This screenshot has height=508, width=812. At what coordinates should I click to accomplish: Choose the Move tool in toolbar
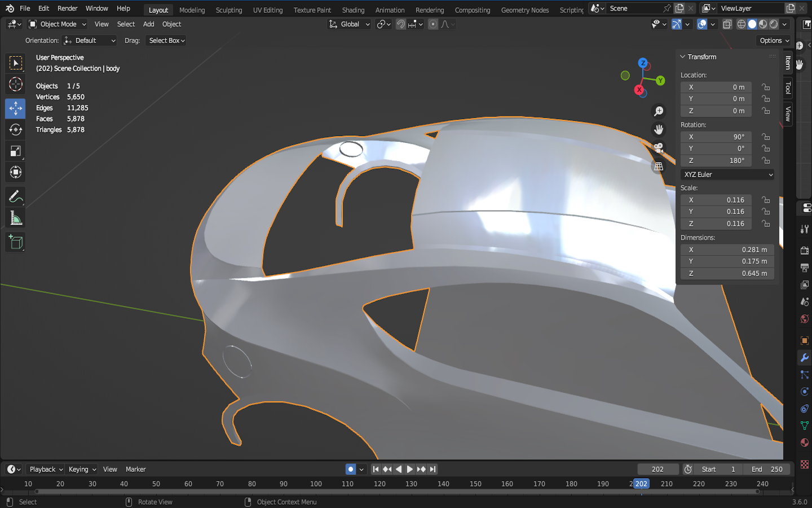15,108
